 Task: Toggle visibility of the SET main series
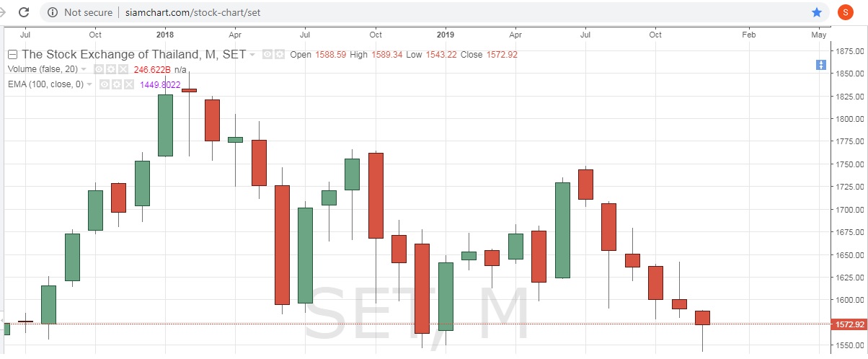(x=267, y=55)
